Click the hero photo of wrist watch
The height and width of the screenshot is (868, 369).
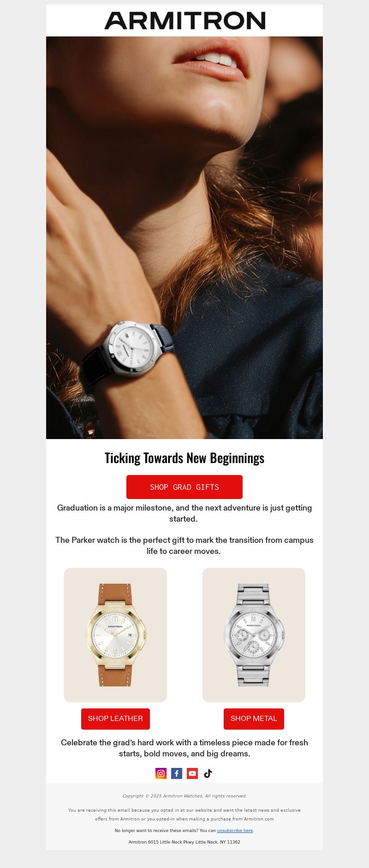184,238
